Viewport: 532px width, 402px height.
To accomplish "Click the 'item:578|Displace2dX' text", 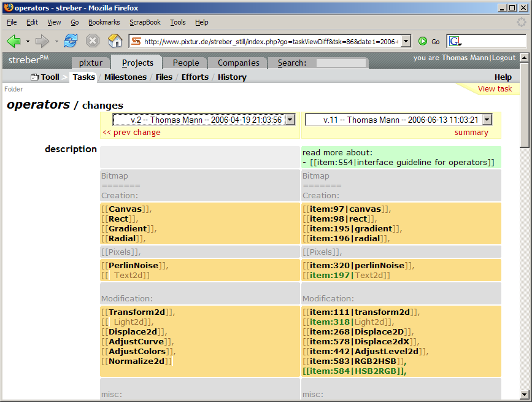I will point(360,342).
